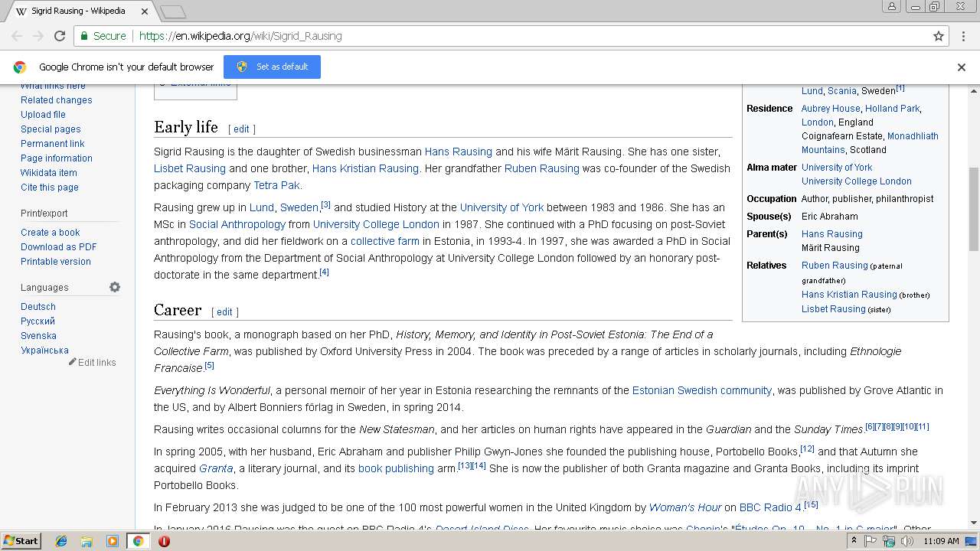The height and width of the screenshot is (551, 980).
Task: Open the collective farm link
Action: point(385,241)
